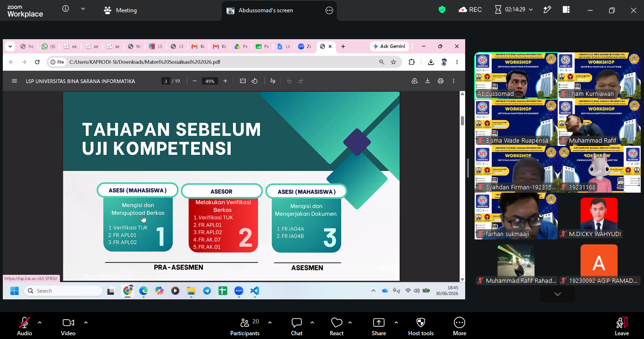
Task: Open dropdown arrow next to meeting info
Action: click(84, 9)
